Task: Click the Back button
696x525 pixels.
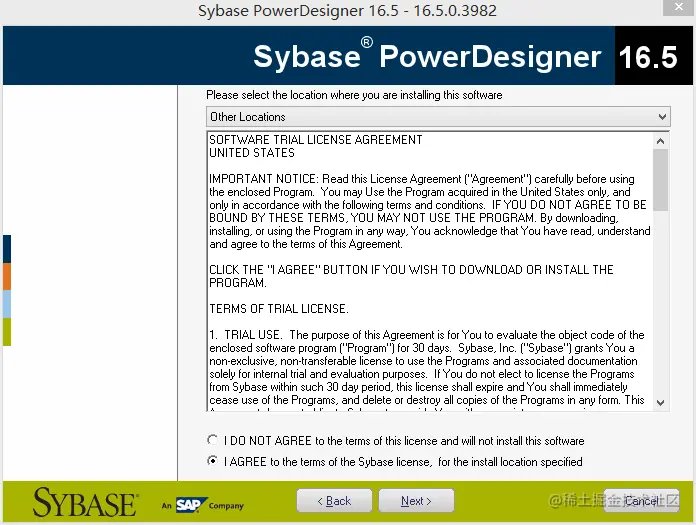Action: 334,501
